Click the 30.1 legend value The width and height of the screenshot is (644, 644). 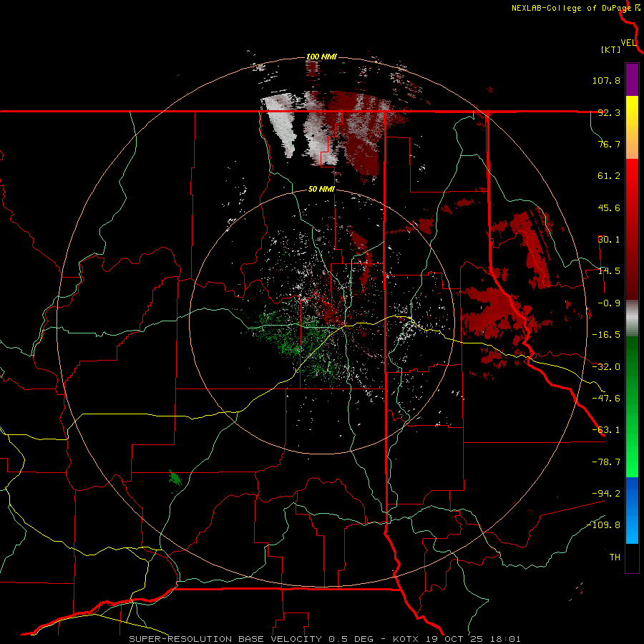609,240
